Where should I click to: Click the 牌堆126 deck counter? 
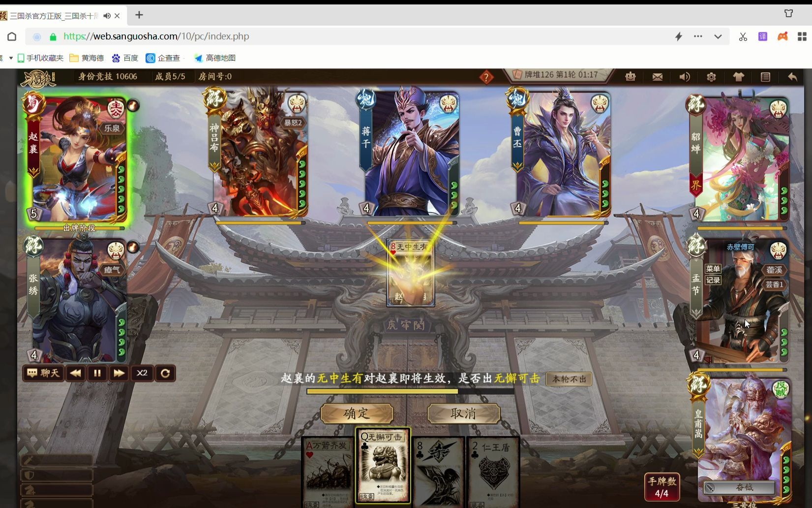click(539, 75)
